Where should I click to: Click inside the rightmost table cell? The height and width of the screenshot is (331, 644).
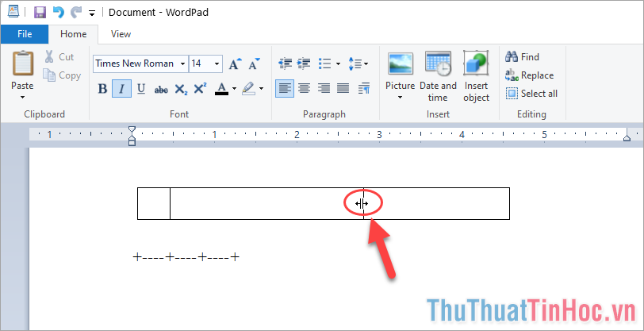pyautogui.click(x=436, y=203)
